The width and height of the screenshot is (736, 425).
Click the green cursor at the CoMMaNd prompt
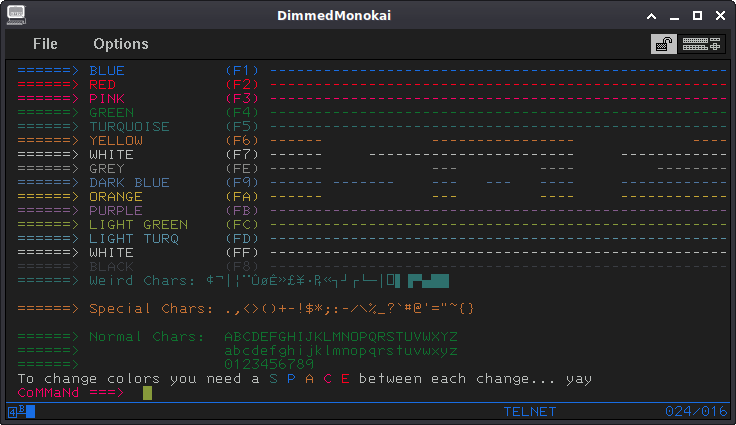[147, 393]
